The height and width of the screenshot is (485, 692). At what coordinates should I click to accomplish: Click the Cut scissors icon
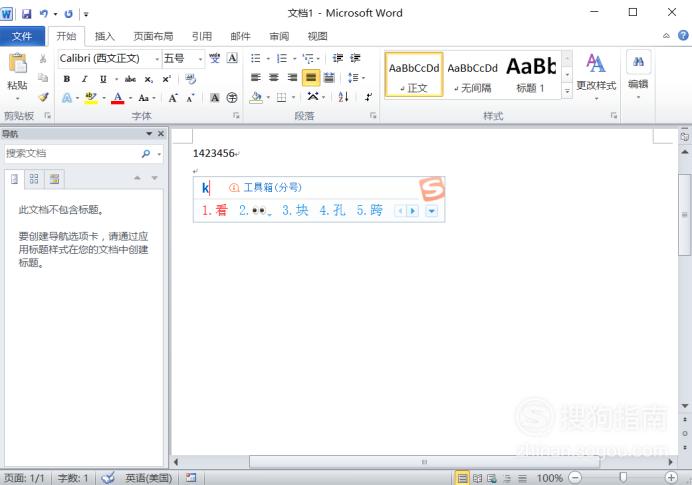pos(43,59)
